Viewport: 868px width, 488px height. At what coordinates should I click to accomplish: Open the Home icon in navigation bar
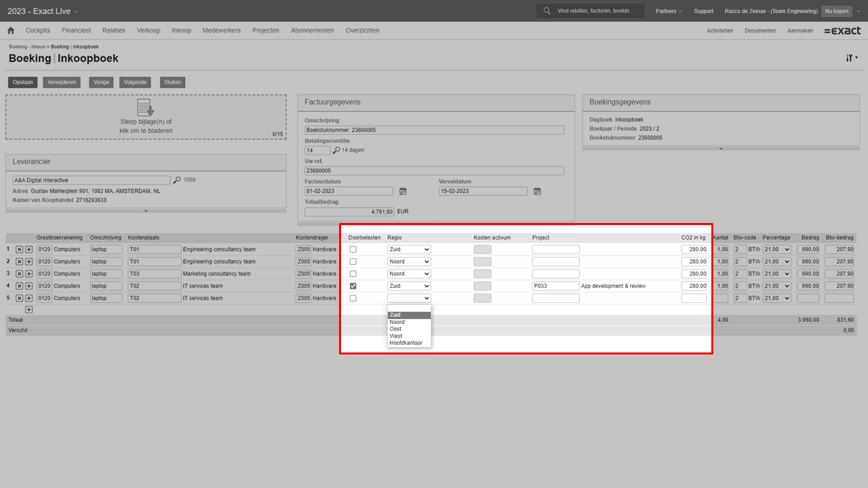click(x=11, y=30)
